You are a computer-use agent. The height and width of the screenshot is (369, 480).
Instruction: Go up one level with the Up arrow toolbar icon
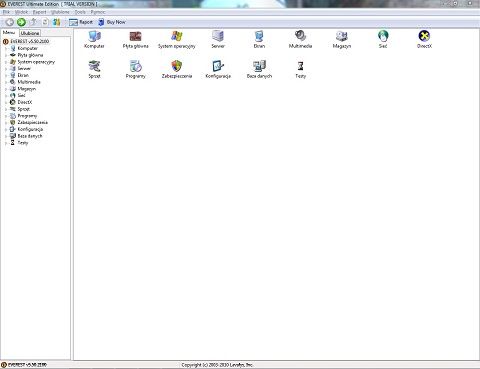(x=33, y=22)
